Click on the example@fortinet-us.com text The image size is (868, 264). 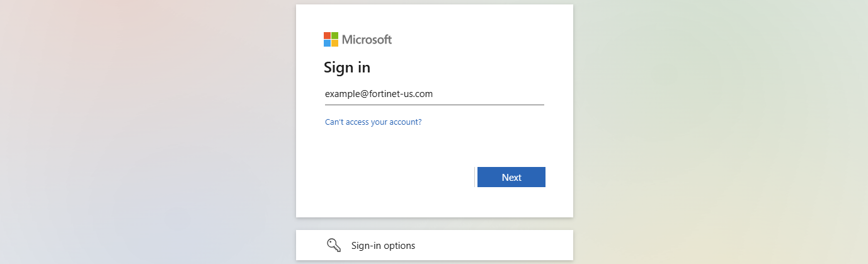379,94
